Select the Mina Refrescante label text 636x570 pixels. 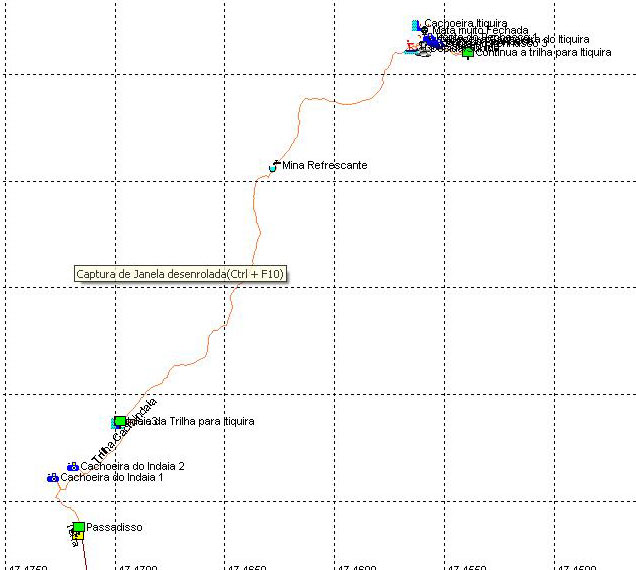tap(325, 165)
